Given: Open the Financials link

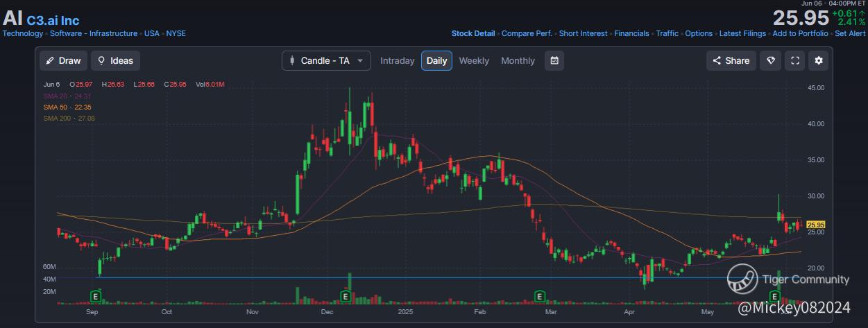Looking at the screenshot, I should [631, 33].
